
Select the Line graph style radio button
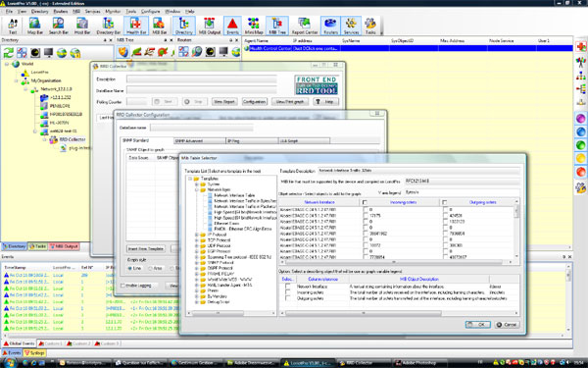(130, 268)
